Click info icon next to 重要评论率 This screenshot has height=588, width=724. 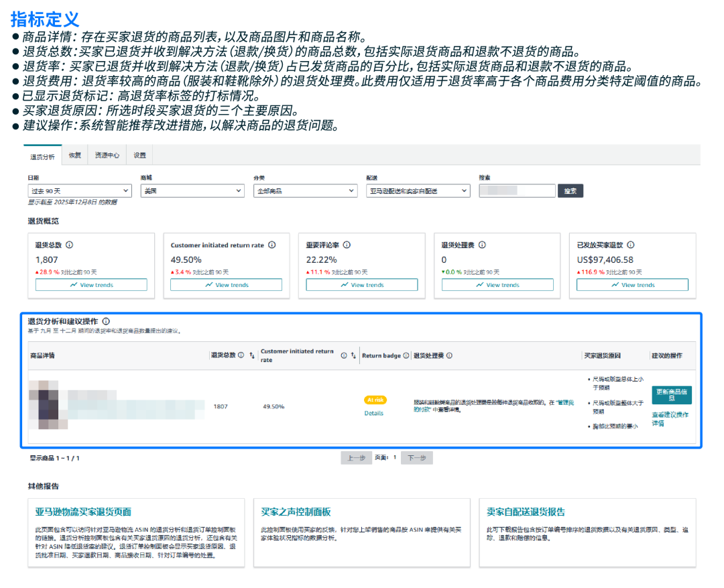(x=347, y=245)
